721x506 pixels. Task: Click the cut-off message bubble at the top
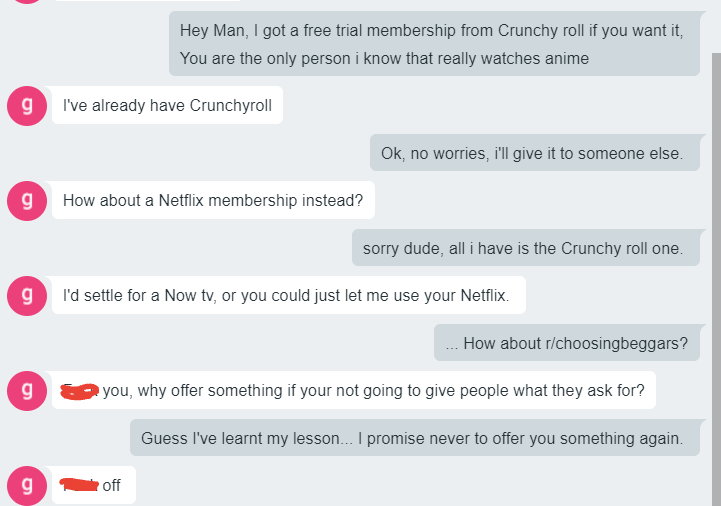coord(147,0)
